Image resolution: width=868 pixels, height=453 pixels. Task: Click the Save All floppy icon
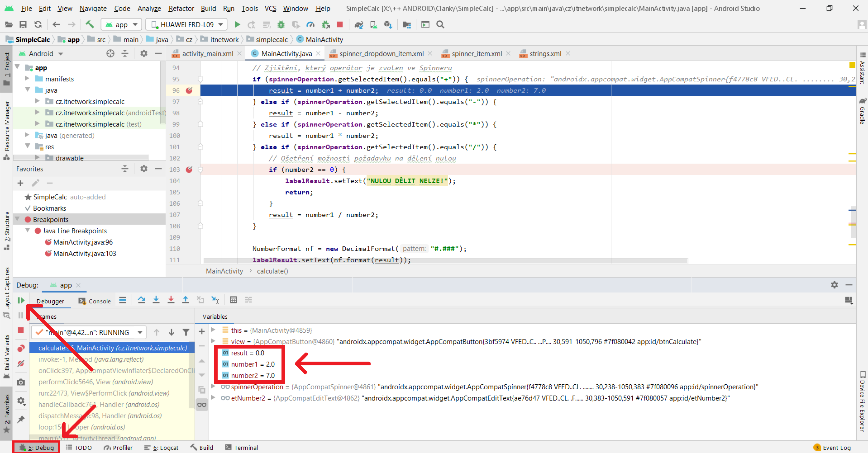click(x=23, y=24)
